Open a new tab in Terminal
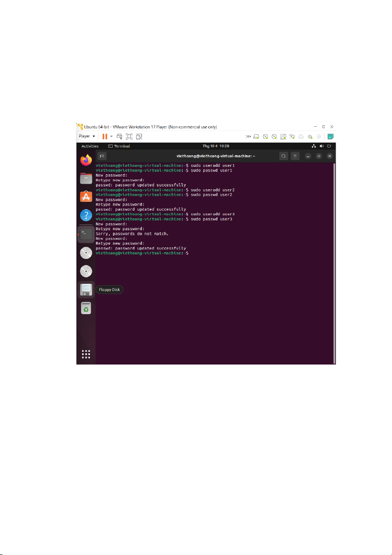392x555 pixels. (102, 156)
